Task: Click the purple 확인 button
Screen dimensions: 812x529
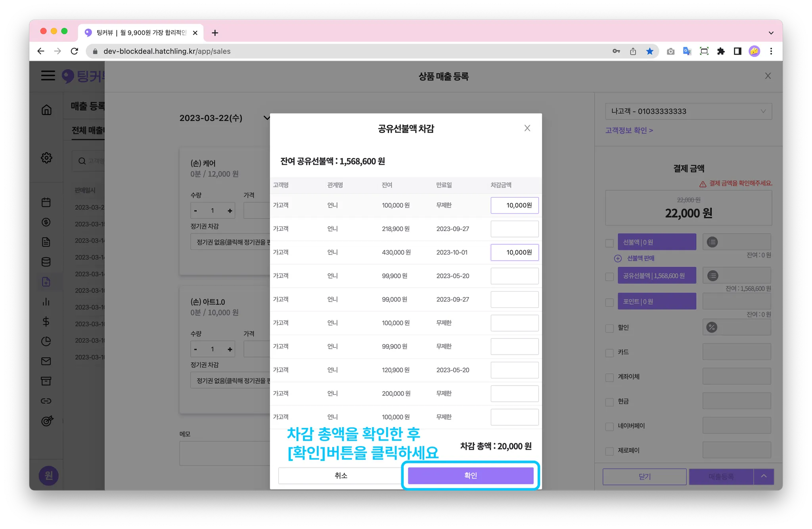Action: (471, 476)
